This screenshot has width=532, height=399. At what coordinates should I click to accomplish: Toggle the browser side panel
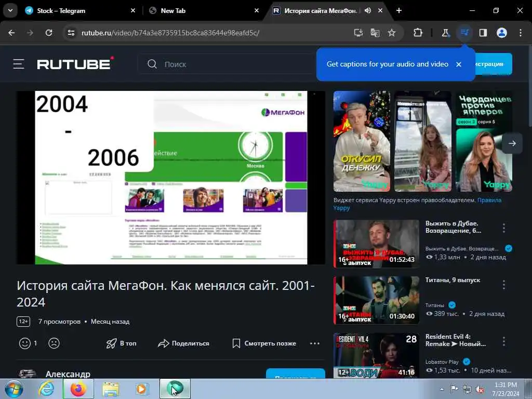(483, 33)
